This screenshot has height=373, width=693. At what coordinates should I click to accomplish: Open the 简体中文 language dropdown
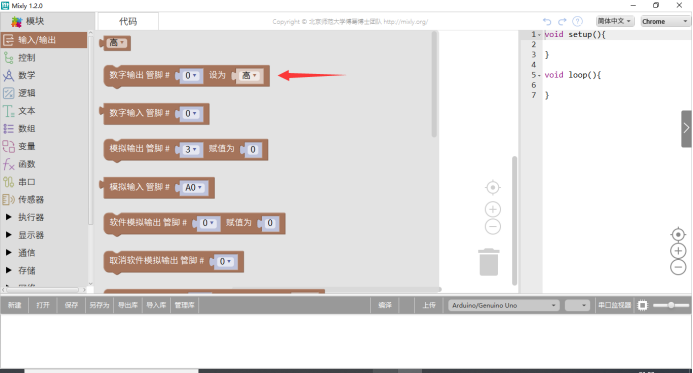(x=615, y=21)
